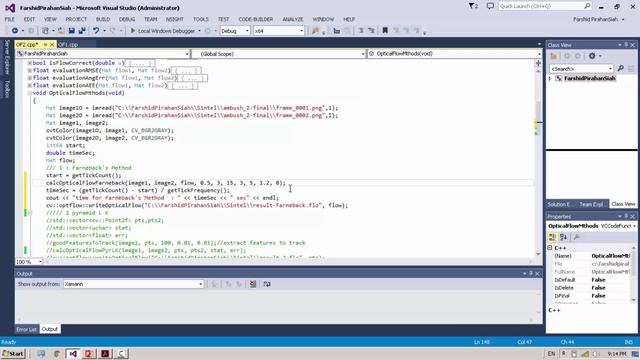Screen dimensions: 640x360
Task: Navigate backward using the toolbar back arrow
Action: tap(15, 31)
